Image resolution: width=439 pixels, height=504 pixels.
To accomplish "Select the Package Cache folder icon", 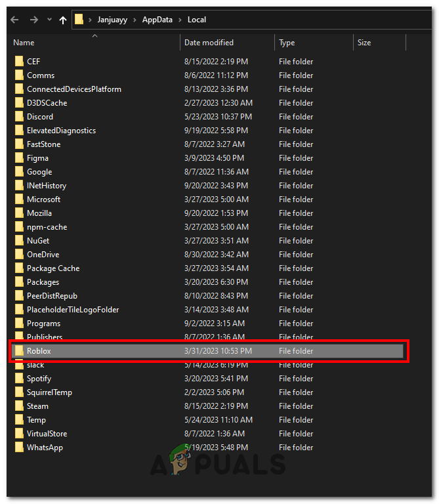I will pos(19,268).
